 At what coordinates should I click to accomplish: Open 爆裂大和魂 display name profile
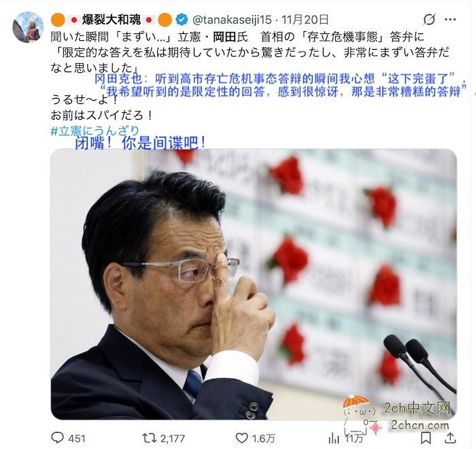(112, 20)
